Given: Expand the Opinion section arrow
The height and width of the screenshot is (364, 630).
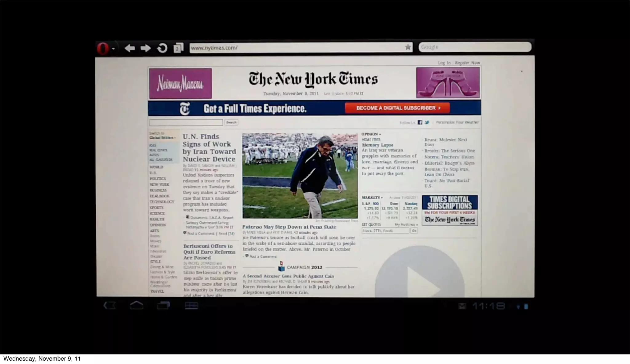Looking at the screenshot, I should (x=380, y=134).
